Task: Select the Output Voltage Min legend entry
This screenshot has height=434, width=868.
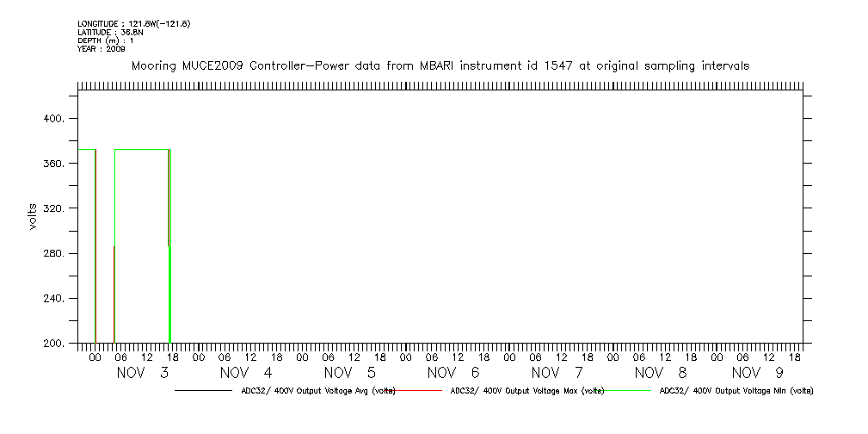Action: coord(736,391)
